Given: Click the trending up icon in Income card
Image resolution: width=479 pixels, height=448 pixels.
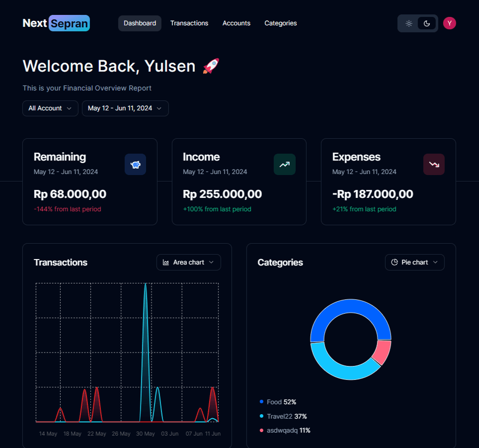Looking at the screenshot, I should click(x=284, y=165).
